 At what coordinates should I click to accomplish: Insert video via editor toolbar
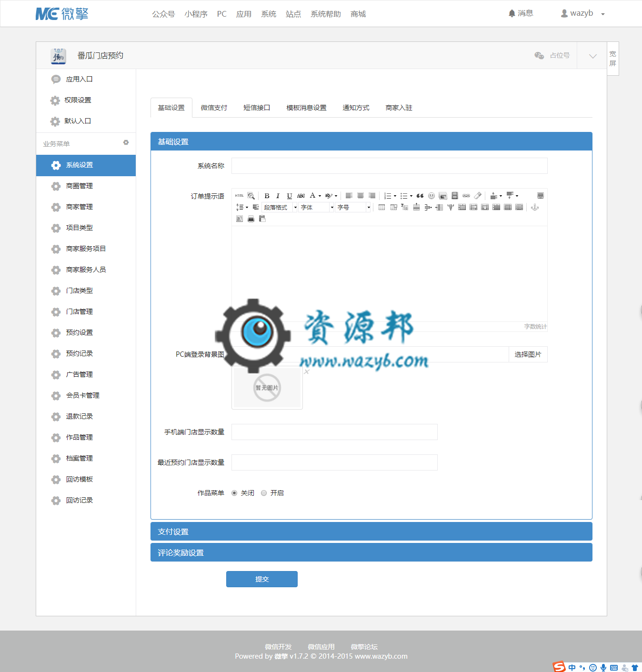pos(455,196)
